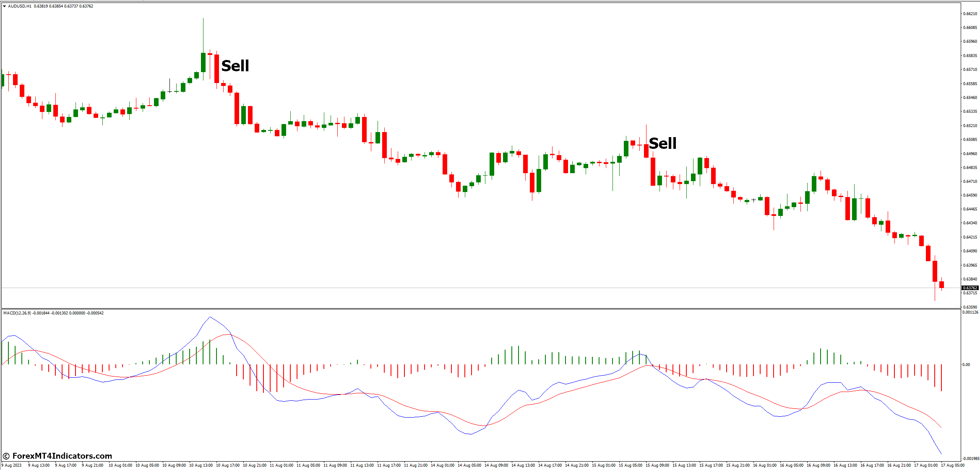This screenshot has width=980, height=470.
Task: Click the MACD scale value -0.001985
Action: (970, 459)
